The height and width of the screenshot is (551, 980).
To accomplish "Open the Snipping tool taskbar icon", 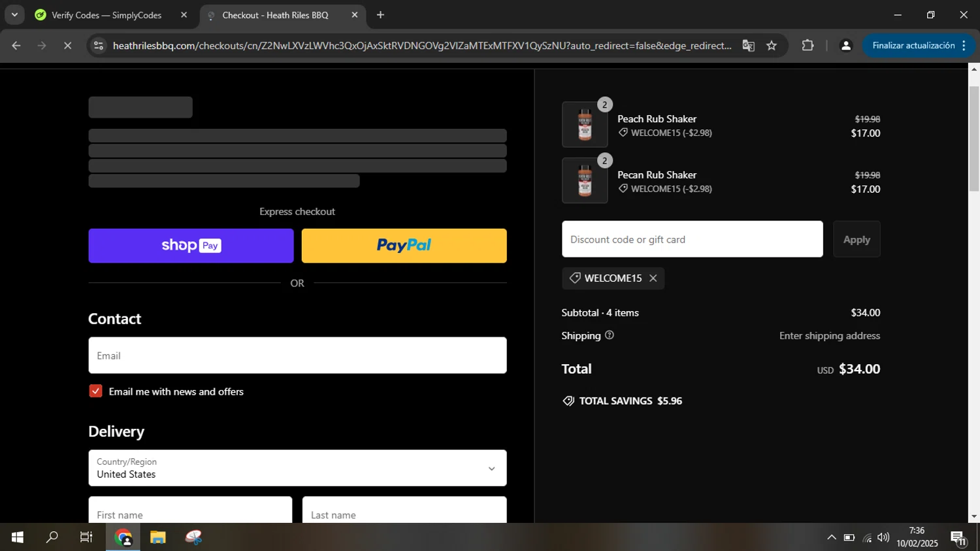I will coord(193,537).
